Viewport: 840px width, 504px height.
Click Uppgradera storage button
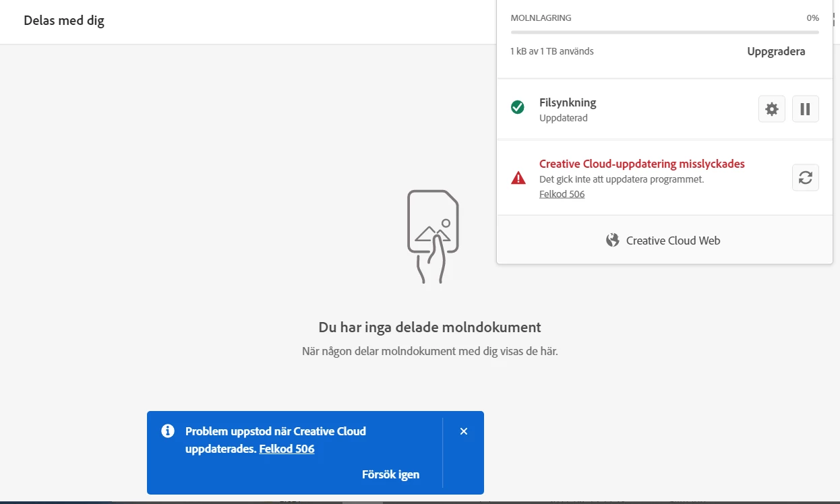click(776, 51)
